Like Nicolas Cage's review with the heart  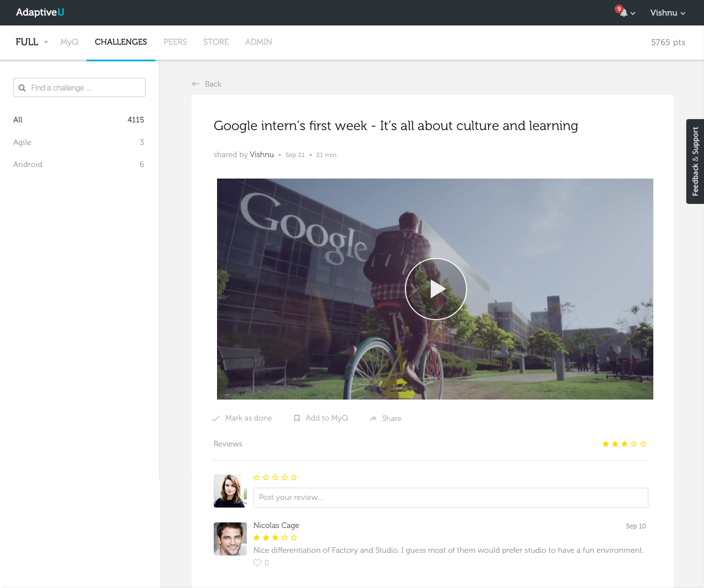tap(257, 563)
